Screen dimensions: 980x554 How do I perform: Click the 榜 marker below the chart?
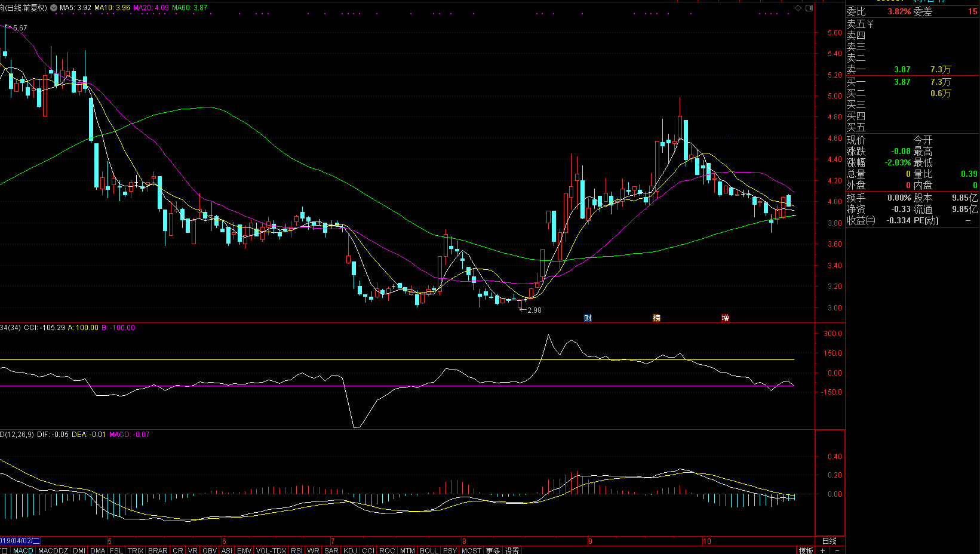click(656, 318)
